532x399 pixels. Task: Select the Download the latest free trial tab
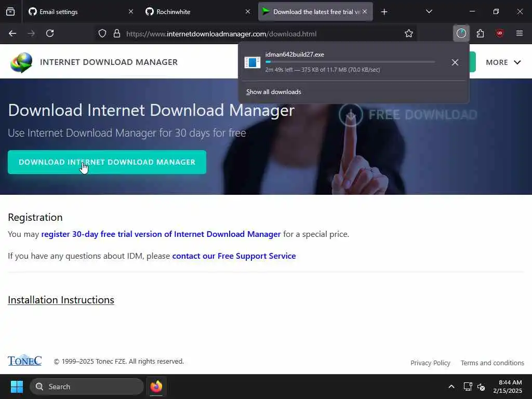(315, 12)
